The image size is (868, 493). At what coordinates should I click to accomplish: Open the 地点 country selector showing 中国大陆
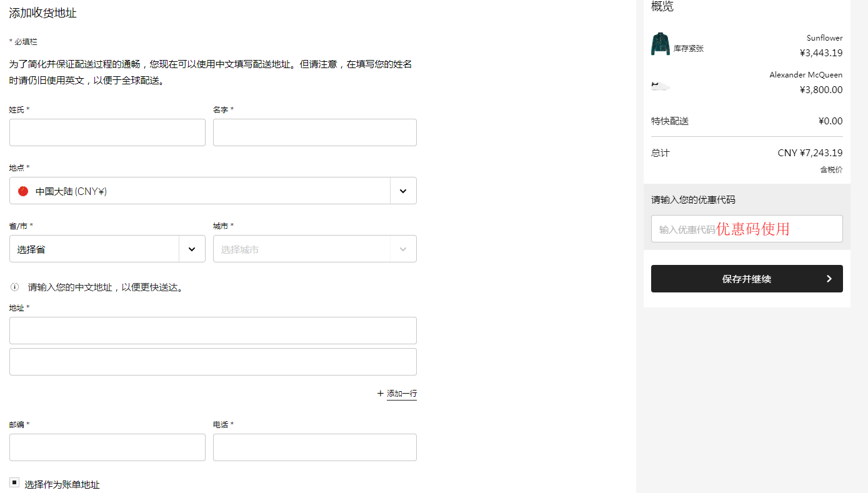[212, 191]
